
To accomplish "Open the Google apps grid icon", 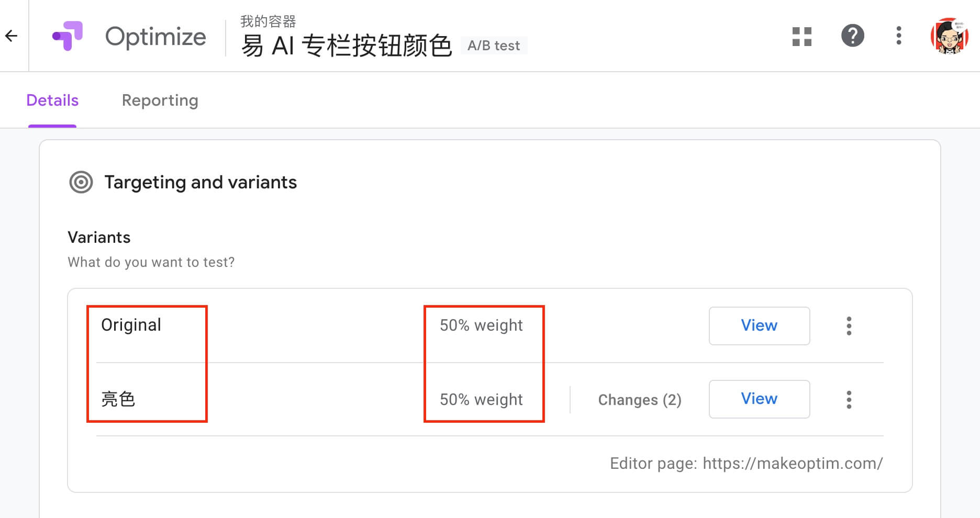I will click(x=801, y=36).
